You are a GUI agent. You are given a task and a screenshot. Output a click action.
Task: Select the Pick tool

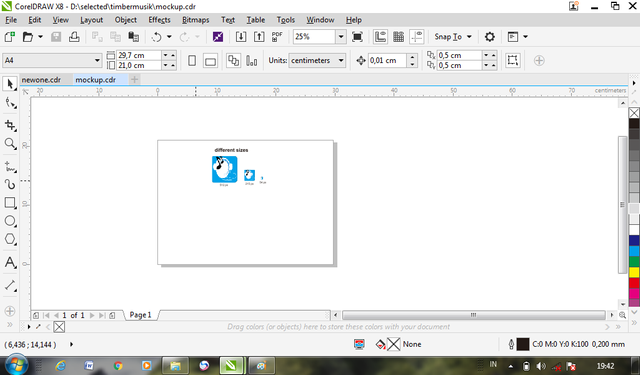coord(10,84)
